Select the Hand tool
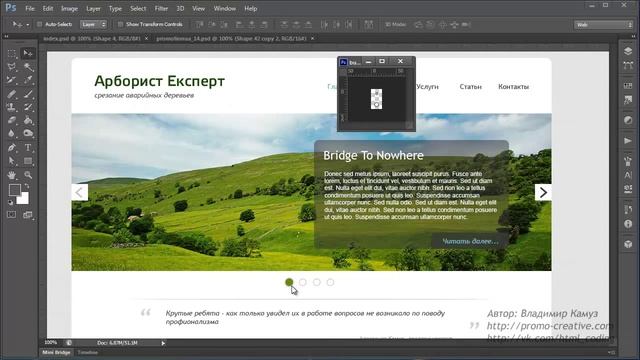The image size is (640, 360). point(11,175)
